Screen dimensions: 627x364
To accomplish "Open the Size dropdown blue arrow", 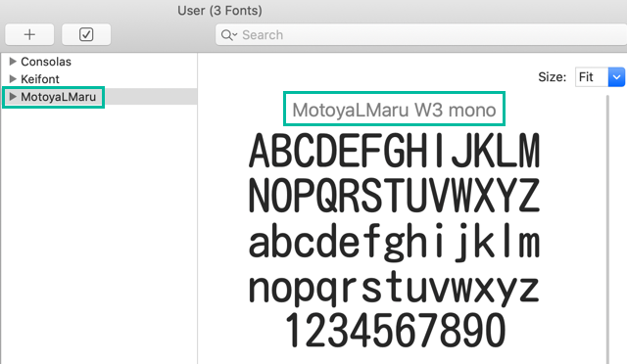I will point(616,76).
